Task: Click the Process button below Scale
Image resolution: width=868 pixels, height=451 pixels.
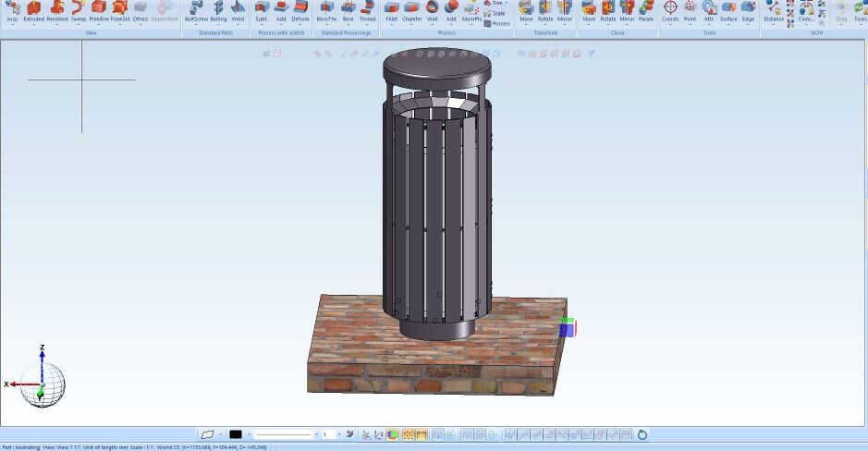Action: tap(496, 24)
